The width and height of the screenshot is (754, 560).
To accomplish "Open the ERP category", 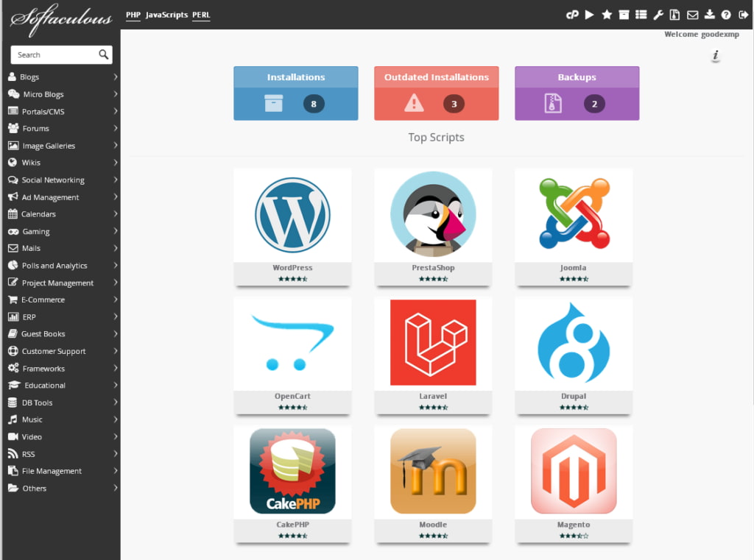I will click(x=62, y=316).
